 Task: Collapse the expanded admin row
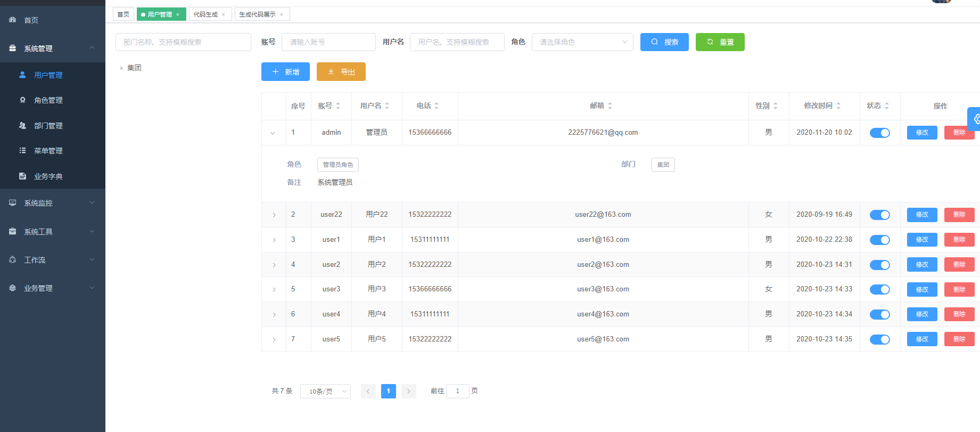tap(273, 133)
